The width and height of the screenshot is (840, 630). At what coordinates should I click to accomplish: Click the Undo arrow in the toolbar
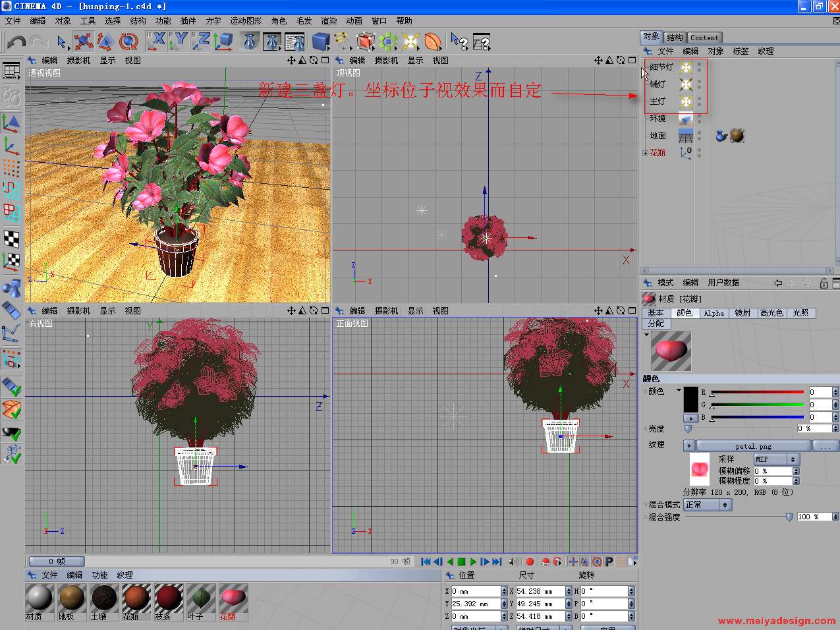(x=16, y=42)
